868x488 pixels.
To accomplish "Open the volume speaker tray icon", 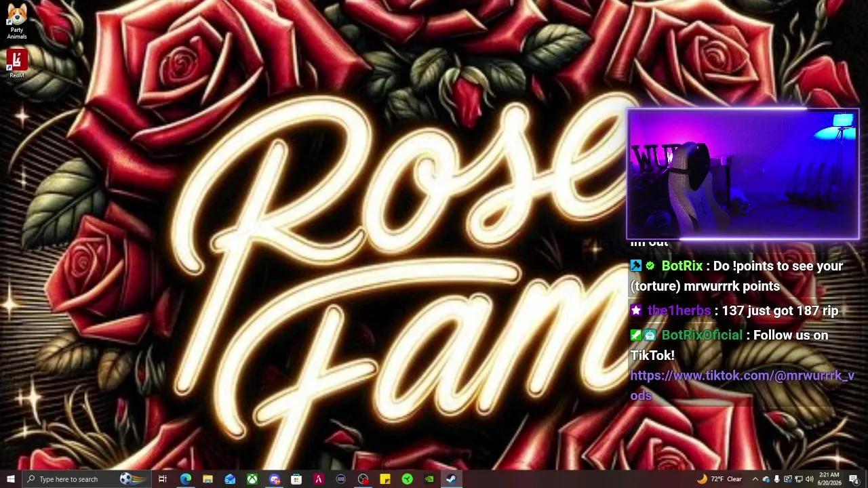I will pos(809,479).
